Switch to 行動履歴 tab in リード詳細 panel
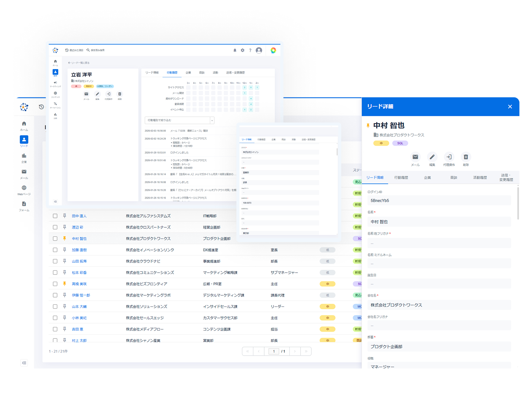 [x=401, y=178]
